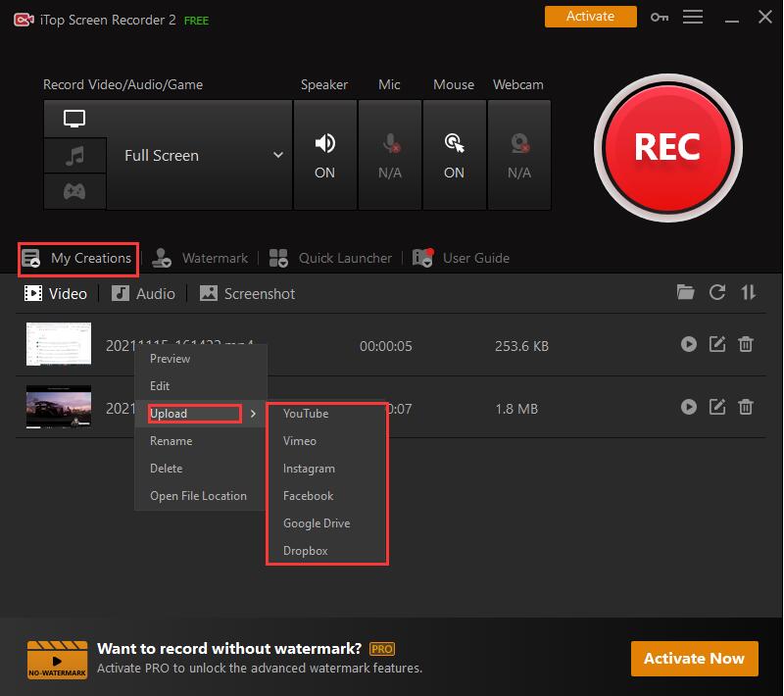Play the 1.8 MB video recording
This screenshot has width=784, height=696.
tap(689, 408)
